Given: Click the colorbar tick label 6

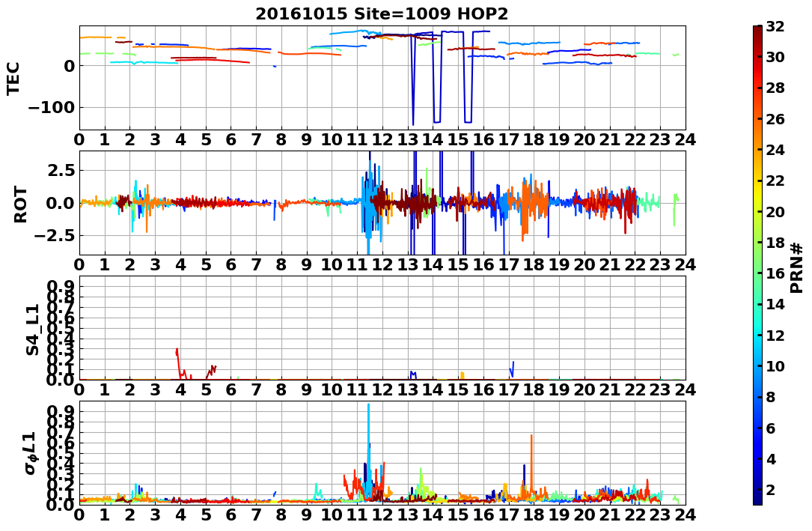Looking at the screenshot, I should pyautogui.click(x=770, y=428).
